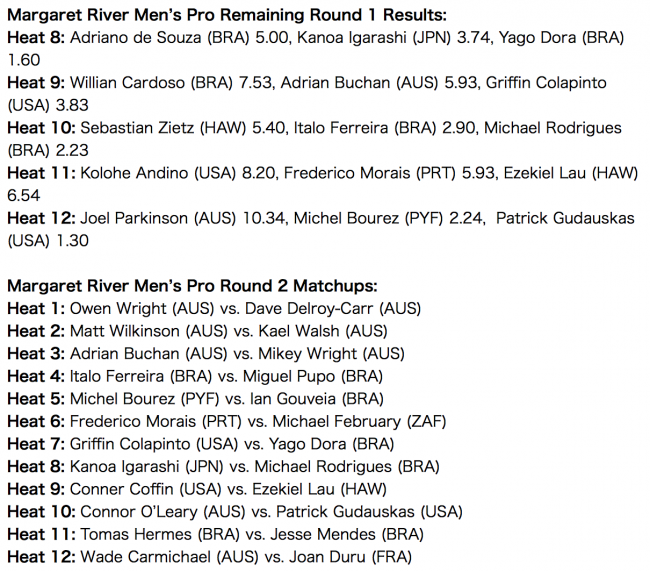
Task: Click Connor O'Leary in Round 2 Heat 10
Action: (x=139, y=512)
